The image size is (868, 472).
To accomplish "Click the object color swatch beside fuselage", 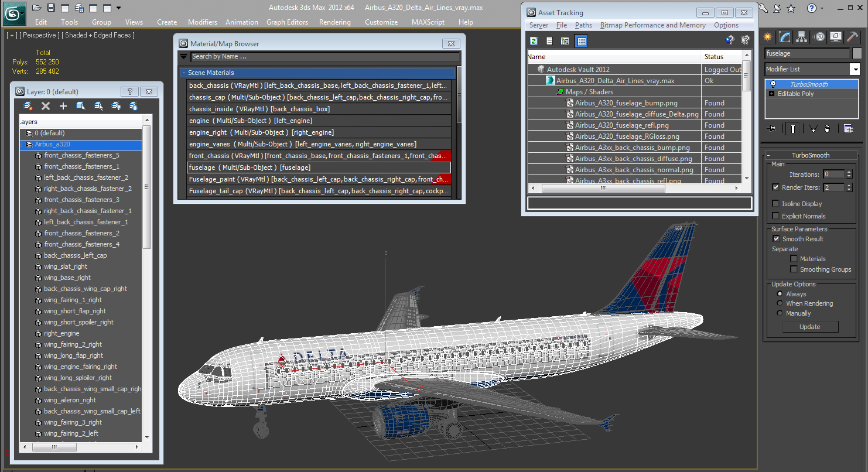I will 857,53.
